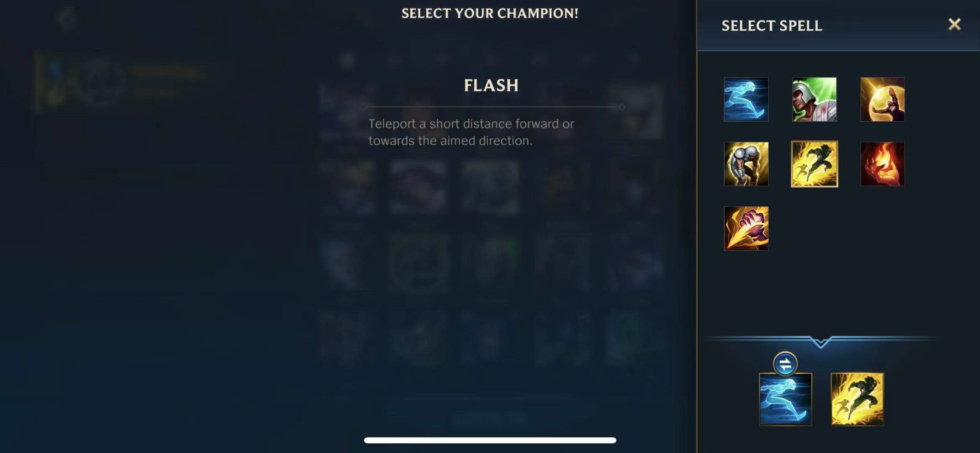Pick the Barrier spell icon

coord(882,99)
